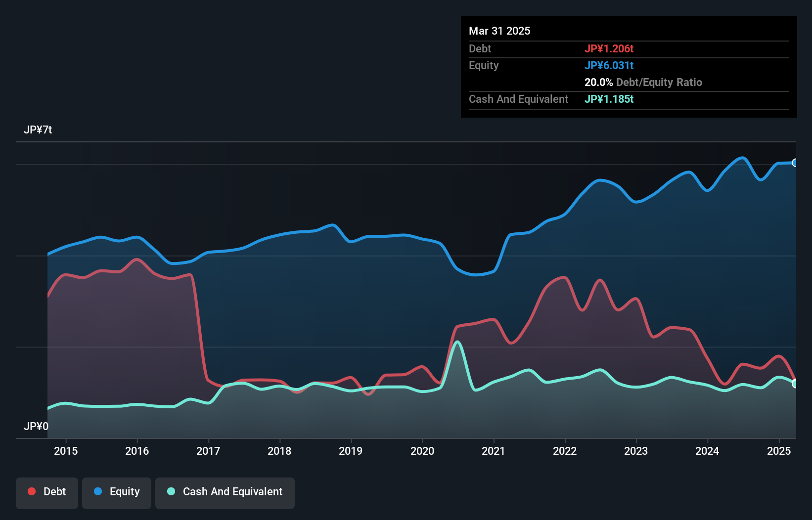Click the red Debt legend dot
This screenshot has width=812, height=520.
32,491
